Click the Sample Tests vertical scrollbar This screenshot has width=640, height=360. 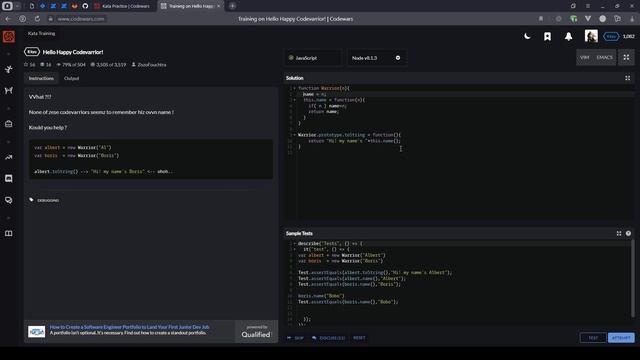pos(633,278)
